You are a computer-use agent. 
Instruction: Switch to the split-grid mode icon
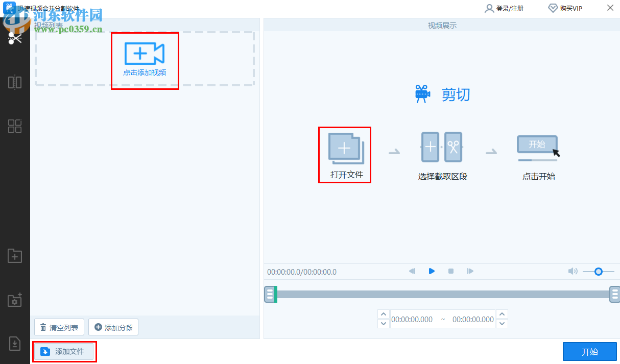coord(14,126)
